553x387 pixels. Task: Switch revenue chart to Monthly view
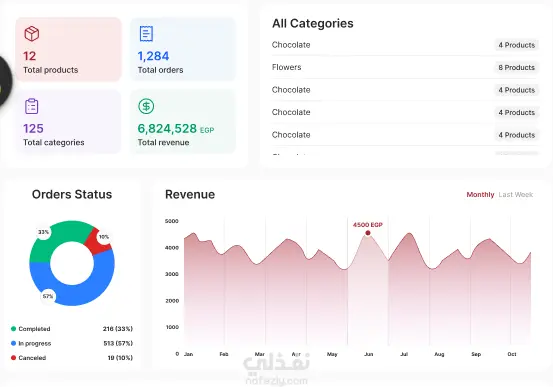tap(480, 195)
